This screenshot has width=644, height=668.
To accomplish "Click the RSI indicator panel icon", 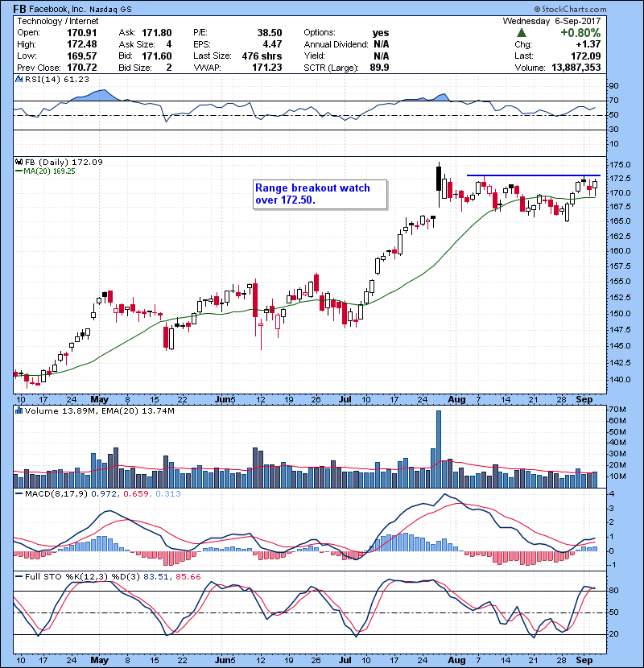I will coord(19,79).
